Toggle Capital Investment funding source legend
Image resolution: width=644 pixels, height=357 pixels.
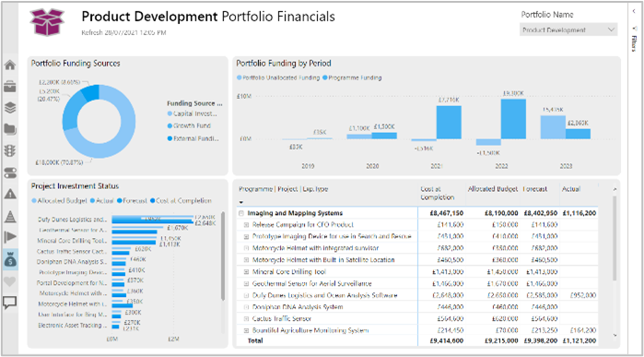[x=193, y=114]
